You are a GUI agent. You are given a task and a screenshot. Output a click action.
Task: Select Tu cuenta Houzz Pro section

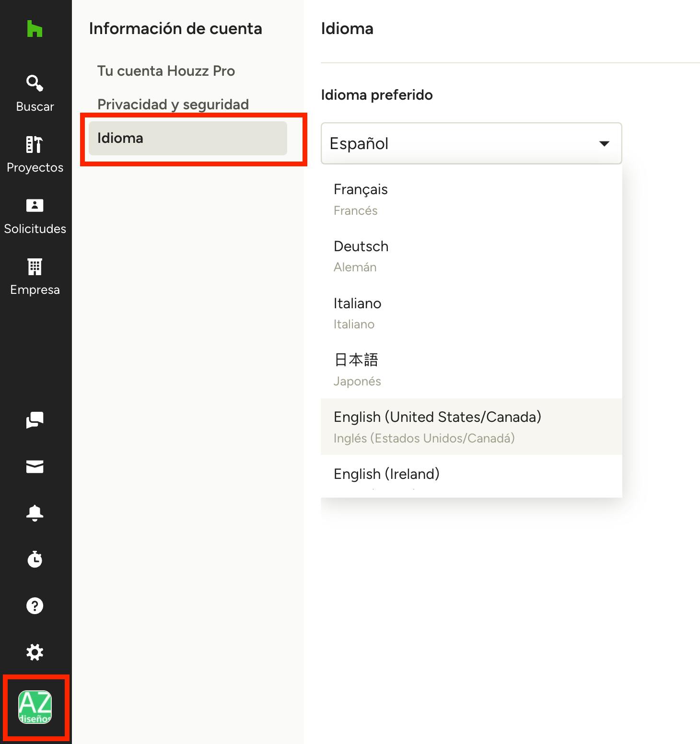pos(166,71)
